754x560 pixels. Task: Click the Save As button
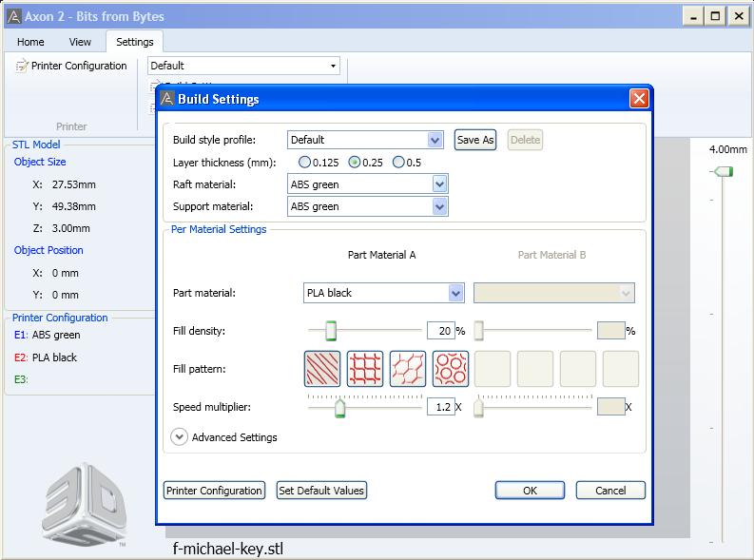(x=475, y=140)
